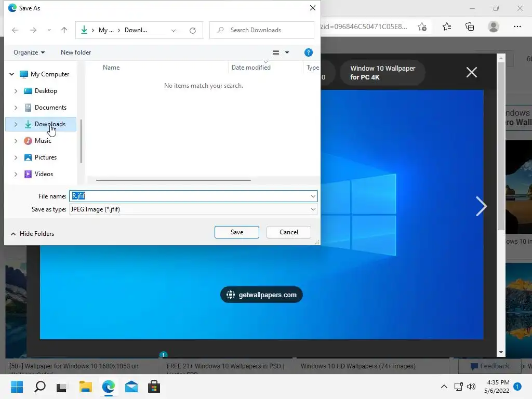Select Desktop in navigation tree
This screenshot has height=399, width=532.
click(46, 91)
